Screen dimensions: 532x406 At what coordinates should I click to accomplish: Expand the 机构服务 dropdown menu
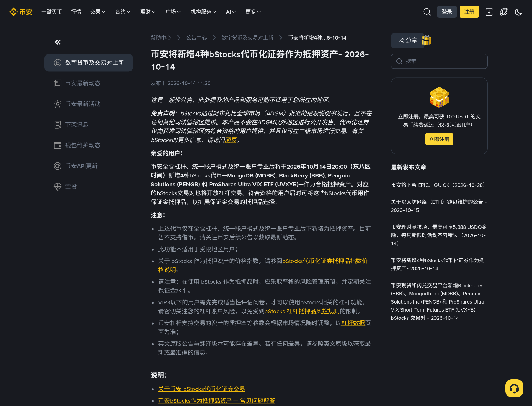pyautogui.click(x=203, y=12)
